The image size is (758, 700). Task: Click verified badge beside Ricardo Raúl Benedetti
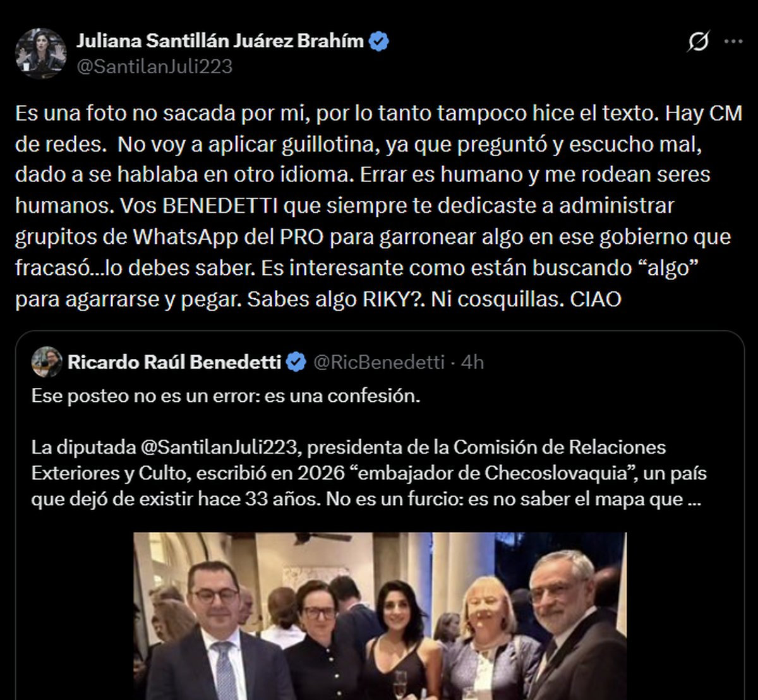point(296,362)
